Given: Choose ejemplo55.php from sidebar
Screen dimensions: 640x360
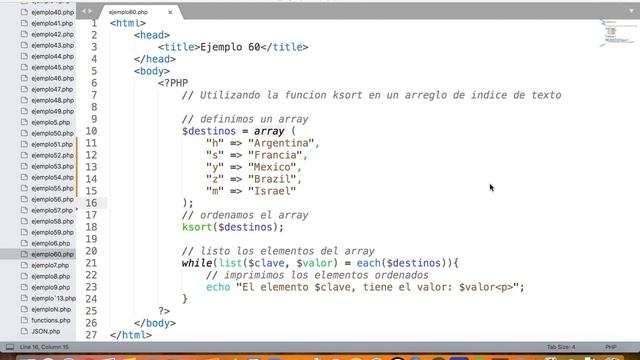Looking at the screenshot, I should pos(52,189).
